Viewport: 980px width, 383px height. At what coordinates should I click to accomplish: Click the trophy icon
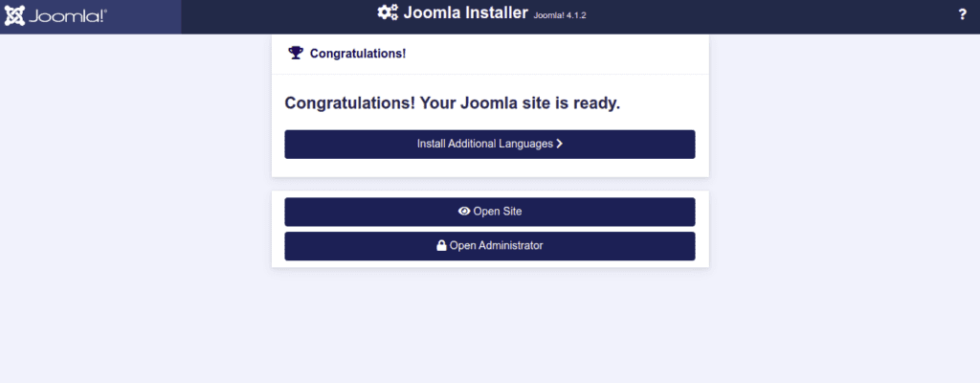click(296, 53)
